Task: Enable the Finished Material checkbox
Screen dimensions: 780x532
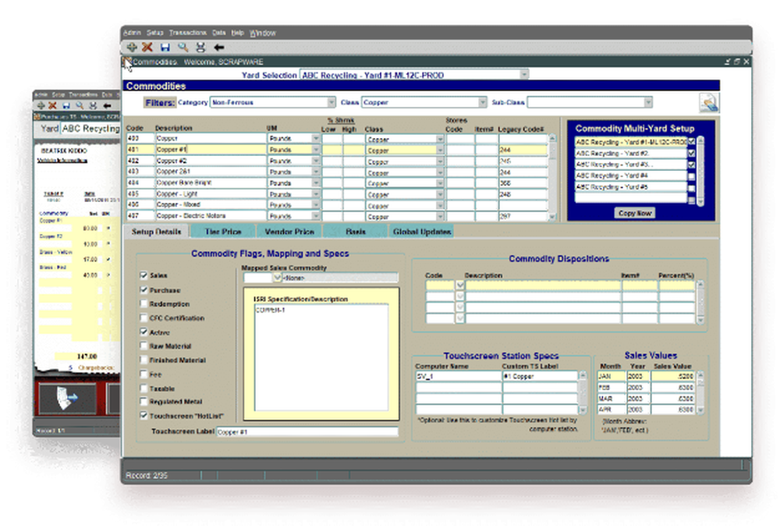Action: (x=144, y=360)
